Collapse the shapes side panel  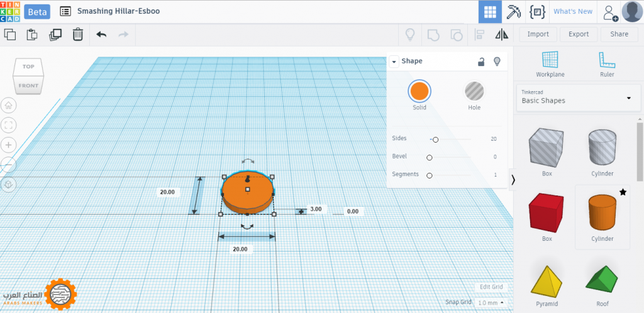point(513,179)
